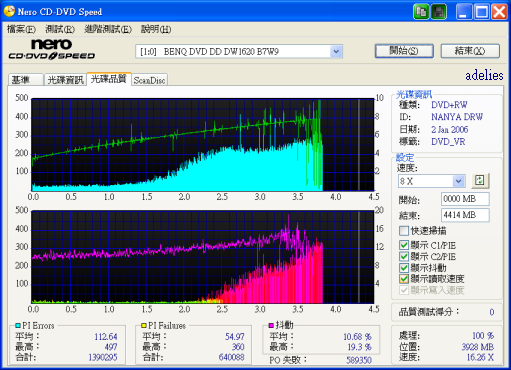Click the cyan PI Errors legend square
The width and height of the screenshot is (511, 370).
pos(18,325)
